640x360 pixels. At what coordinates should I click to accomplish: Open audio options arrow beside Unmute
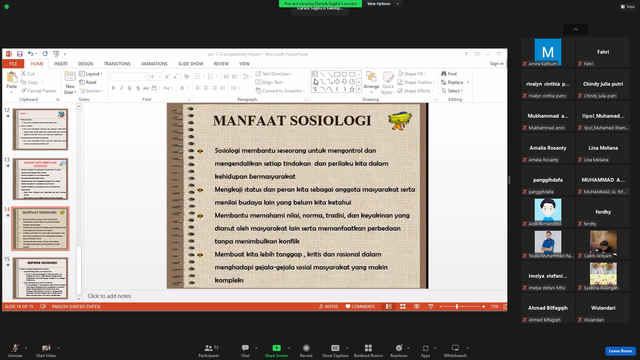(x=26, y=348)
